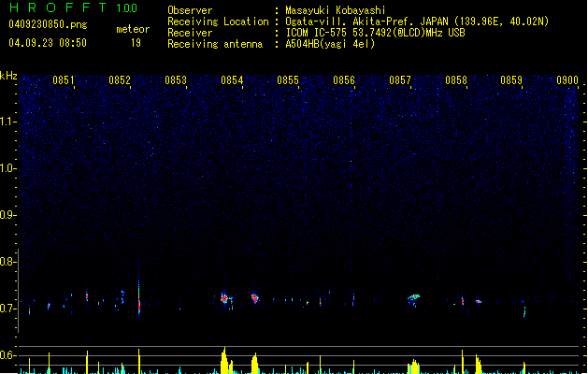
Task: Click the 0.8 kHz frequency axis label
Action: click(8, 262)
